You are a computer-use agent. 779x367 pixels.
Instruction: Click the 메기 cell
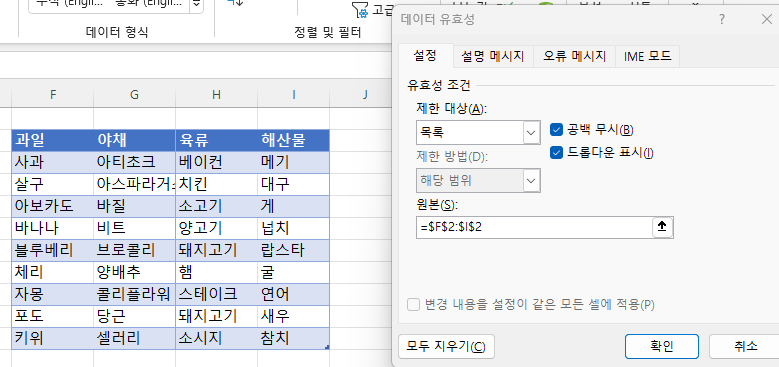point(294,162)
